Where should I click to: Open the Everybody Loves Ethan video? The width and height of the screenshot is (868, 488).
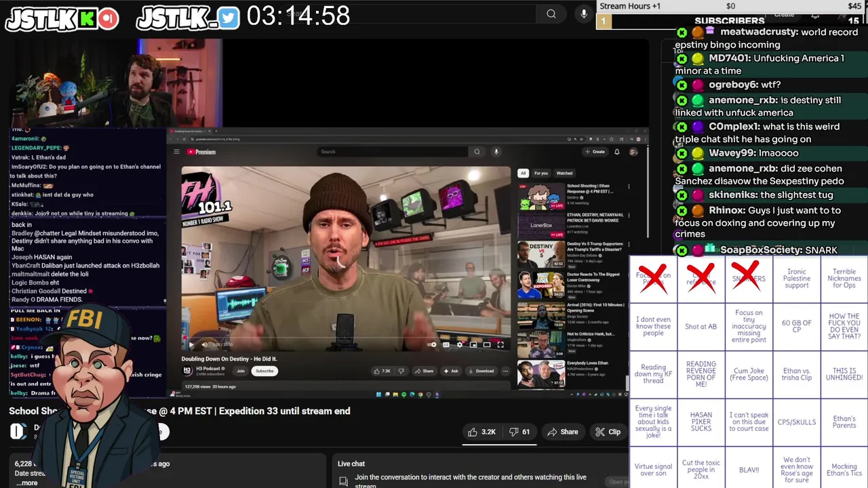(x=540, y=373)
